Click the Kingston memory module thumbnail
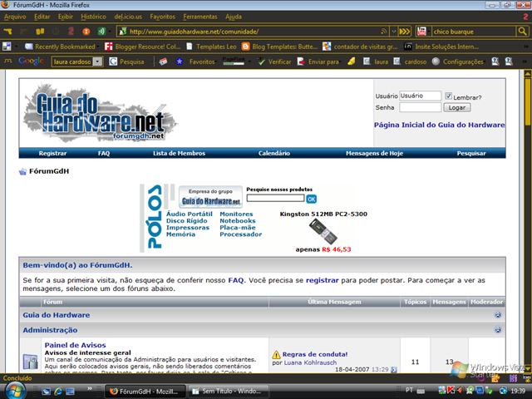Image resolution: width=532 pixels, height=399 pixels. [323, 231]
